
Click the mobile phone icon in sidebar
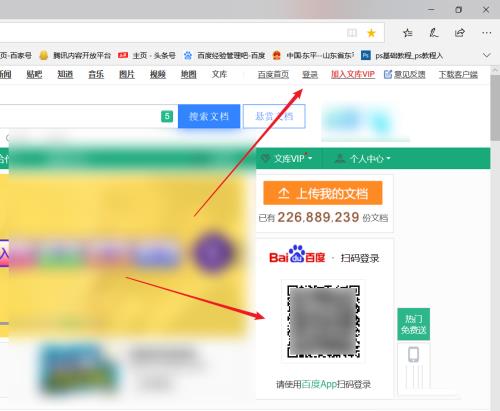414,354
